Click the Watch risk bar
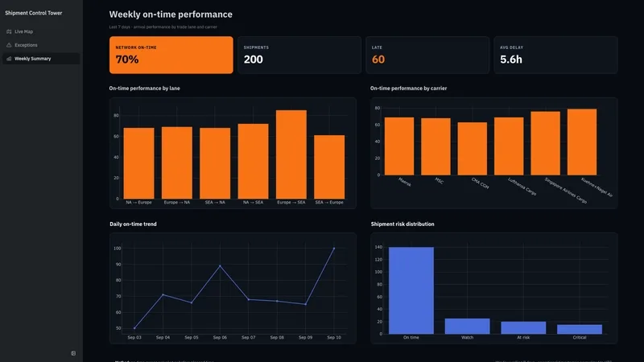644x362 pixels. point(468,327)
